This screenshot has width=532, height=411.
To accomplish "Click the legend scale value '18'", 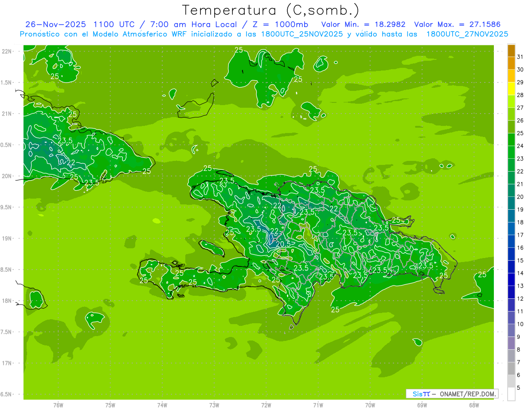I will click(x=520, y=222).
